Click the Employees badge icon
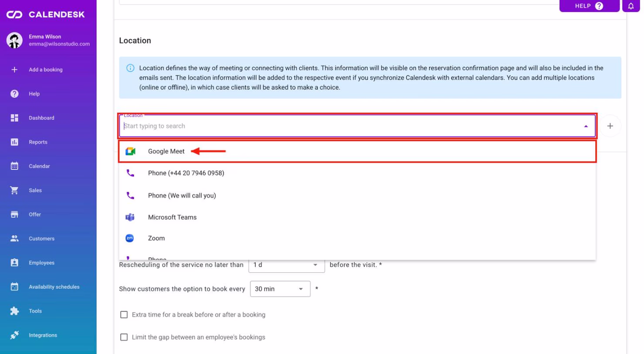 pos(14,263)
